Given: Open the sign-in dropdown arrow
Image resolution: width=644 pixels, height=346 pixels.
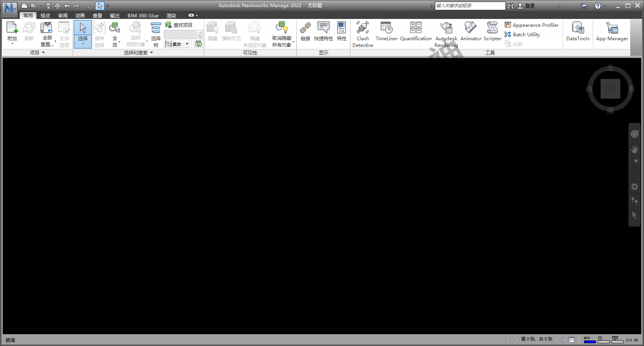Looking at the screenshot, I should point(560,6).
